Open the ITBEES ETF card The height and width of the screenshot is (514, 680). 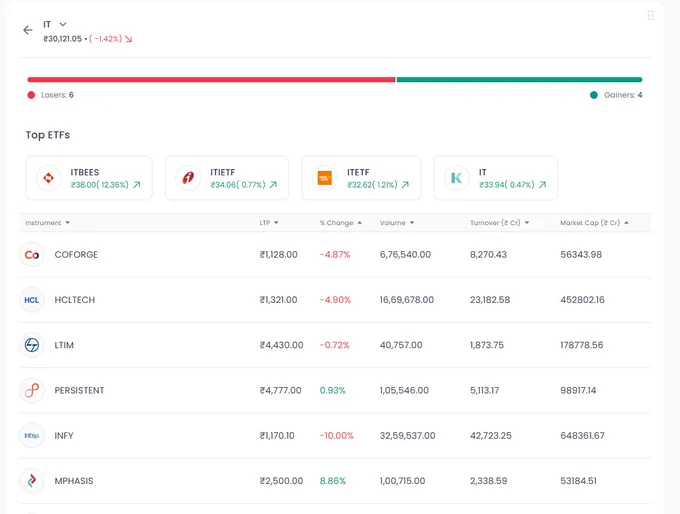[89, 178]
